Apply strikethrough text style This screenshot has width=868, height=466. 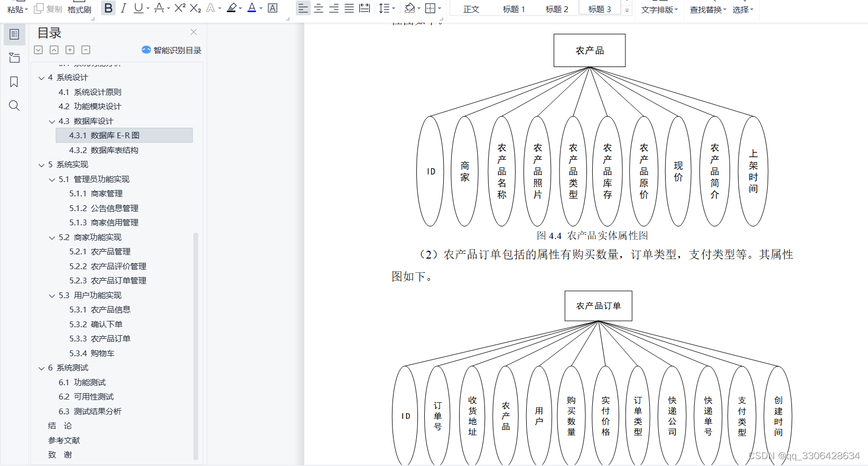pos(159,8)
